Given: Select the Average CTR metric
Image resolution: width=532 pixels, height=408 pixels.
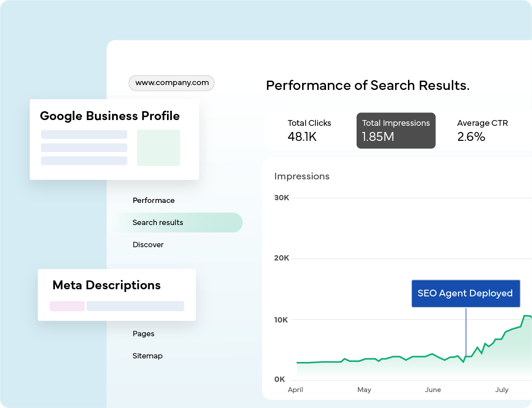Looking at the screenshot, I should click(482, 131).
